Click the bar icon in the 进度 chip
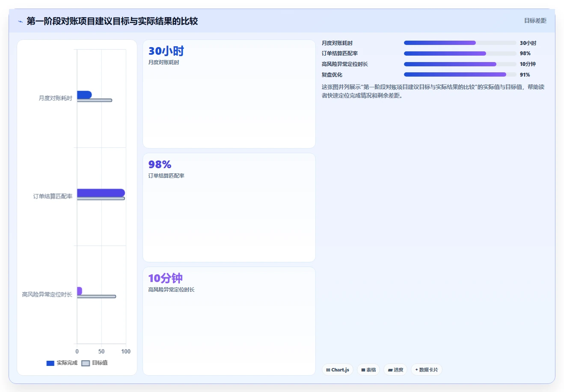Image resolution: width=564 pixels, height=392 pixels. pyautogui.click(x=390, y=370)
